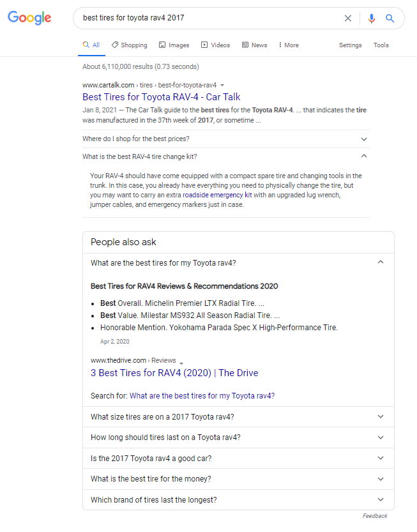Click the 'People also ask' heading

coord(123,242)
